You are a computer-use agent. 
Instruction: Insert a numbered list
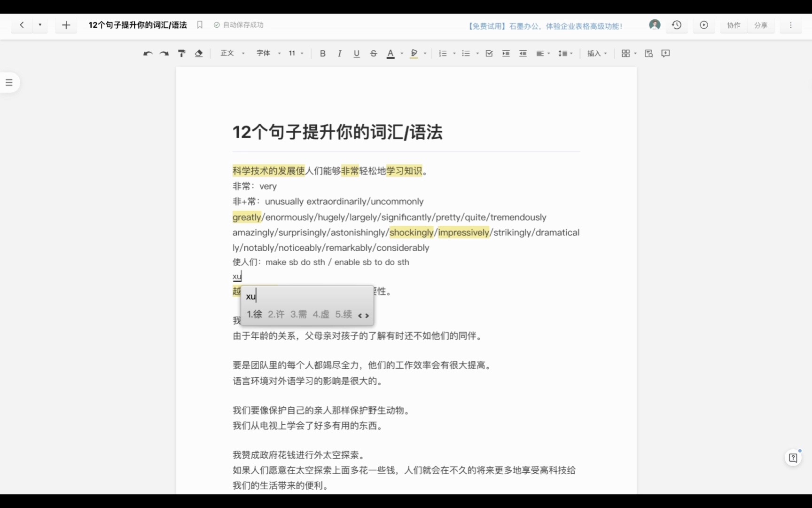coord(443,54)
